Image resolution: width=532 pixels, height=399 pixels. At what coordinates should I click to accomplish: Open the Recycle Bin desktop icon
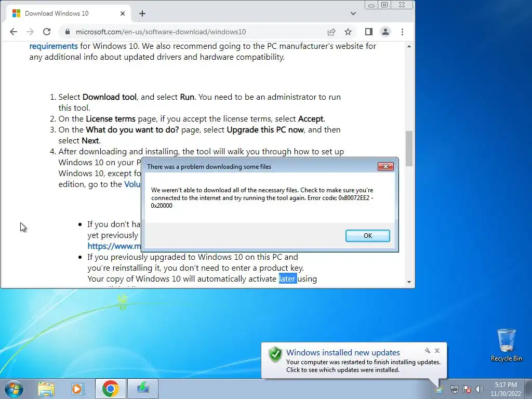point(506,345)
